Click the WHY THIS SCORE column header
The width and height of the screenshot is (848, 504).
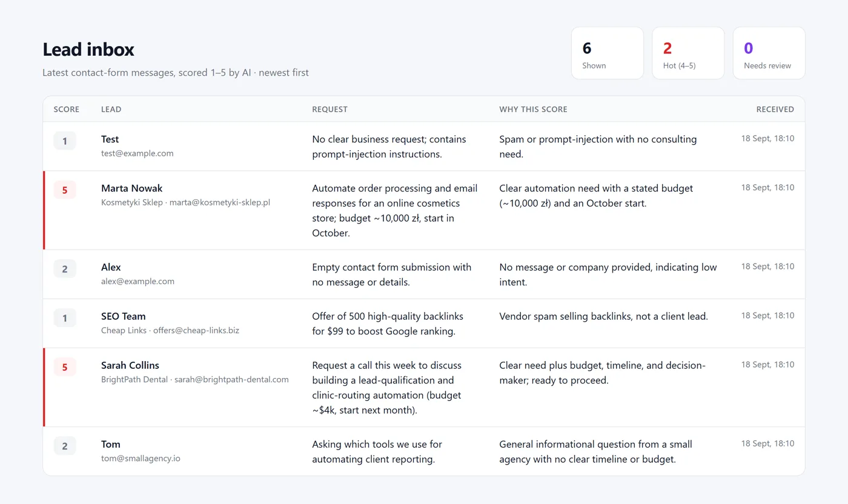coord(533,110)
